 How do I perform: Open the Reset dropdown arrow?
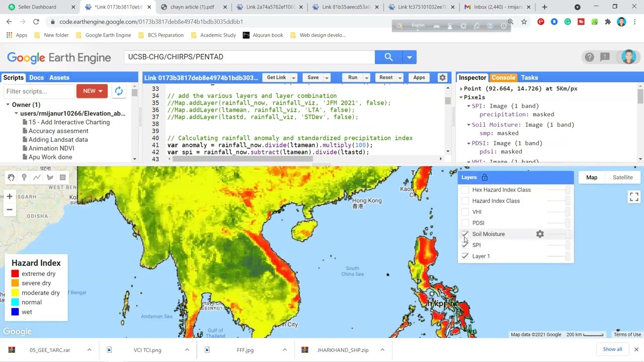(400, 78)
